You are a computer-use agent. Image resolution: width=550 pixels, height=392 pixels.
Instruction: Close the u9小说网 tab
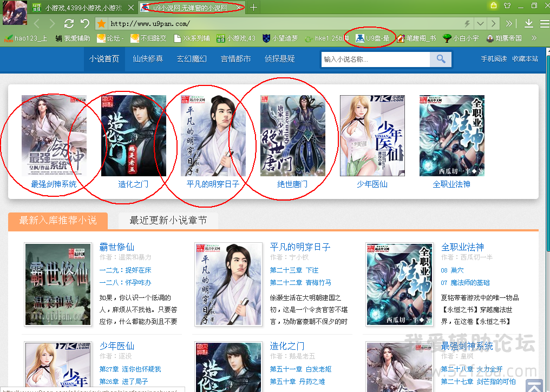point(239,8)
